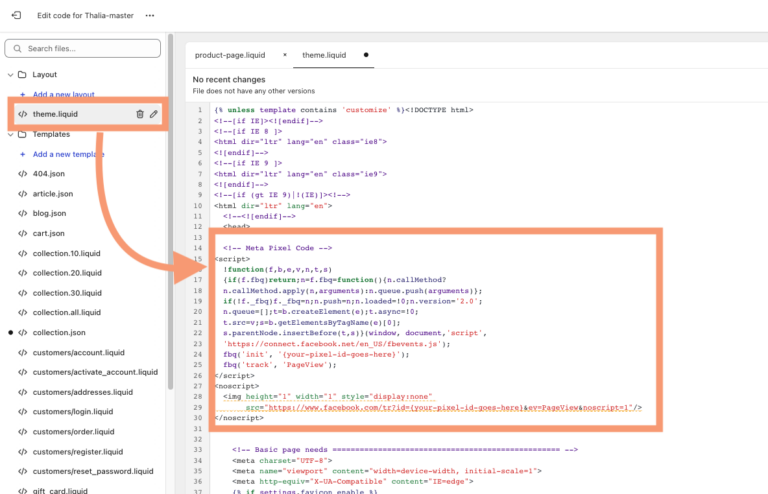This screenshot has height=494, width=768.
Task: Click the plus icon for new template
Action: coord(22,154)
